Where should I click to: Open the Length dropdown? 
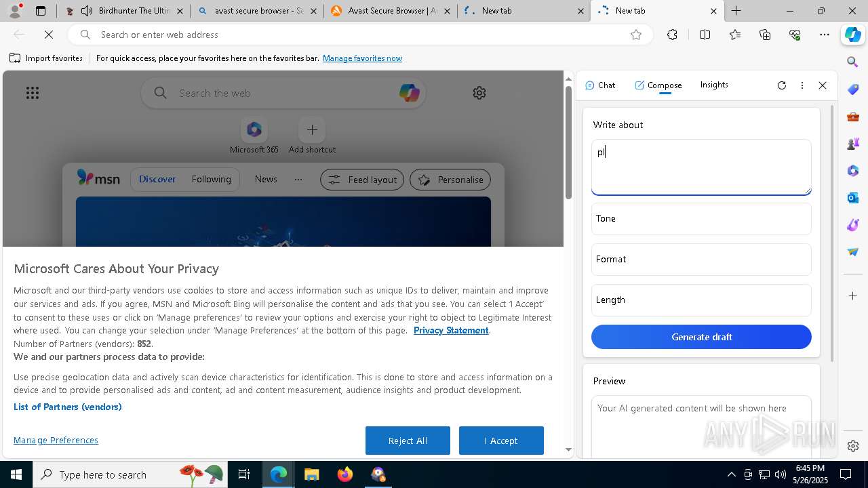[701, 300]
